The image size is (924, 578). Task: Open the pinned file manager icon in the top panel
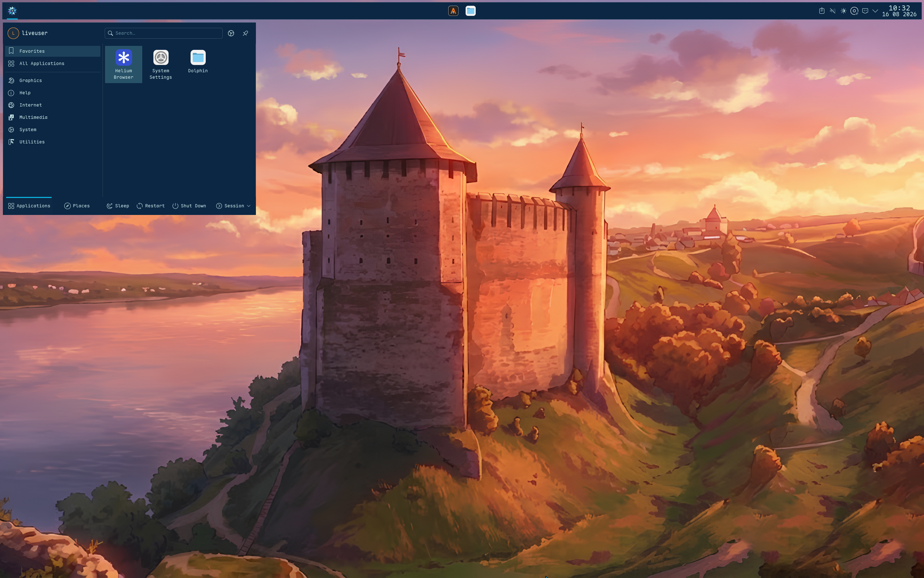tap(470, 11)
